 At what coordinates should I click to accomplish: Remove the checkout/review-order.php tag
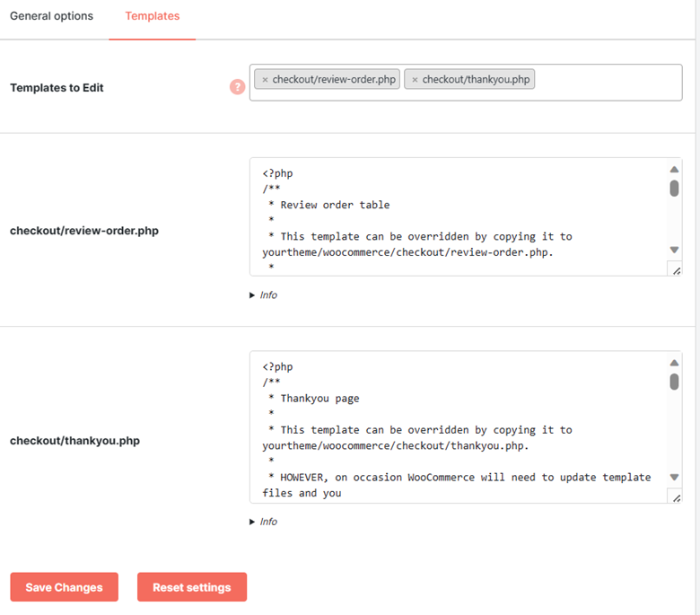pyautogui.click(x=265, y=80)
